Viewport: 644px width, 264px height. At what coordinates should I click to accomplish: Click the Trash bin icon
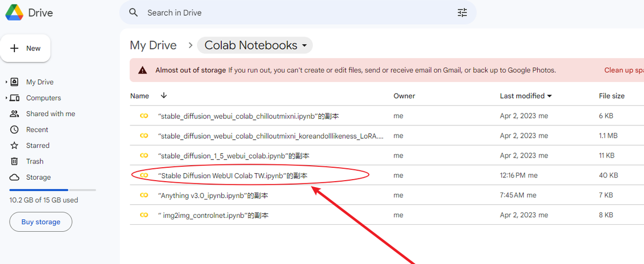tap(15, 161)
